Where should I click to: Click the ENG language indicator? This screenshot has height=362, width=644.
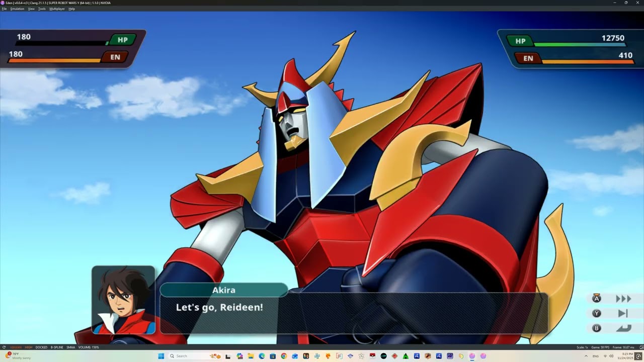596,356
